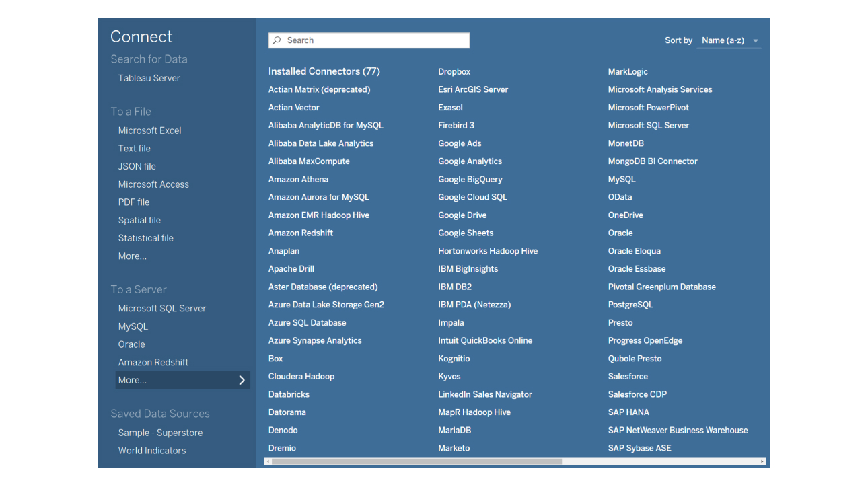Select Marketo connector
868x485 pixels.
tap(454, 449)
